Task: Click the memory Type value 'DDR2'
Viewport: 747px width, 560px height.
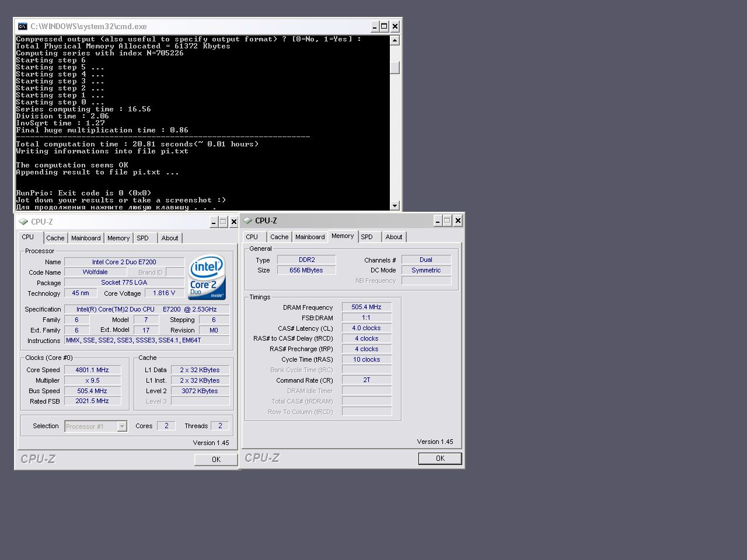Action: (306, 260)
